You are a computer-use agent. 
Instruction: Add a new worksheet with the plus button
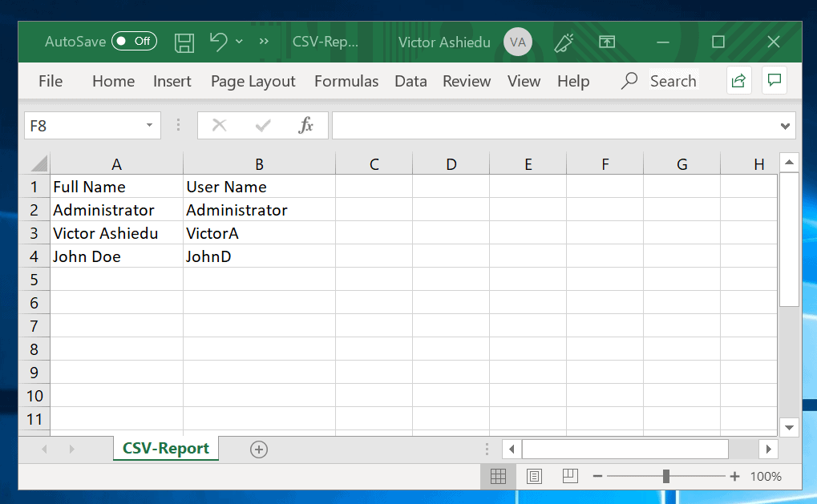(258, 450)
